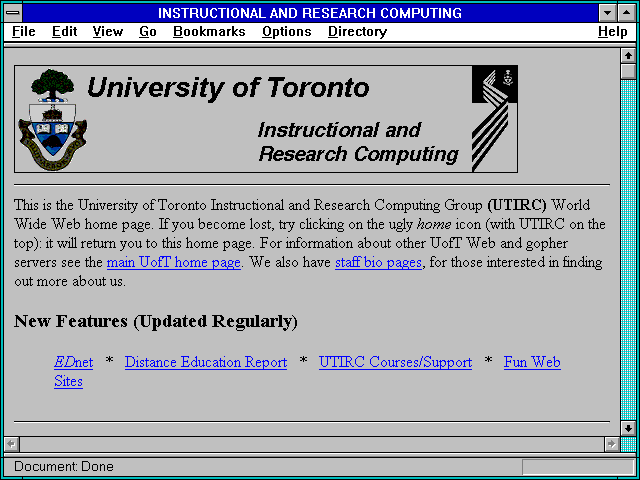Click the University of Toronto crest image
Viewport: 640px width, 480px height.
click(x=52, y=119)
